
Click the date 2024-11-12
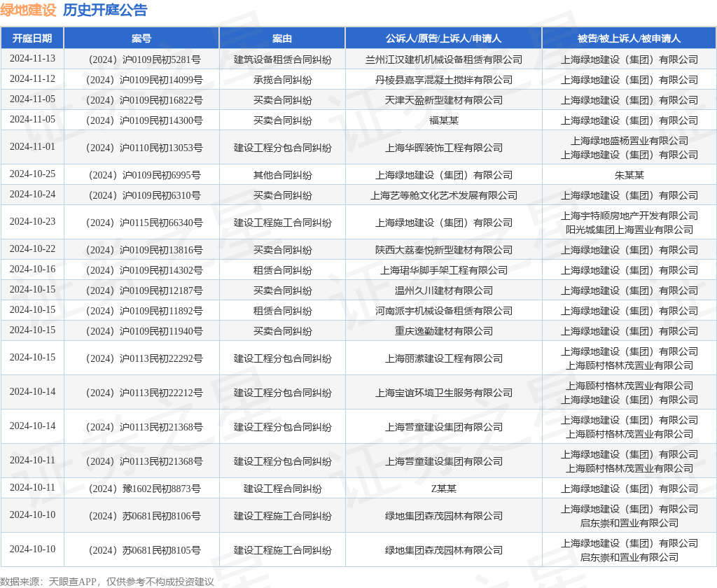pyautogui.click(x=32, y=78)
